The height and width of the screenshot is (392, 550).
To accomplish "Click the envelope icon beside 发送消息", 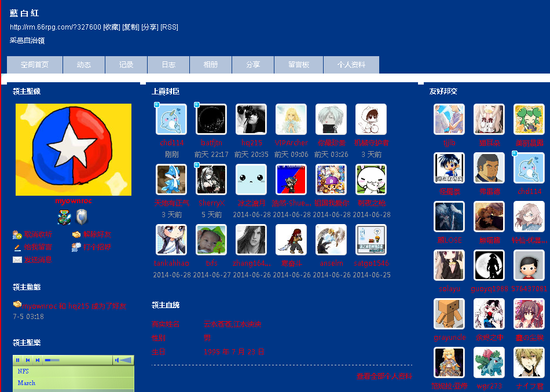I will tap(17, 260).
